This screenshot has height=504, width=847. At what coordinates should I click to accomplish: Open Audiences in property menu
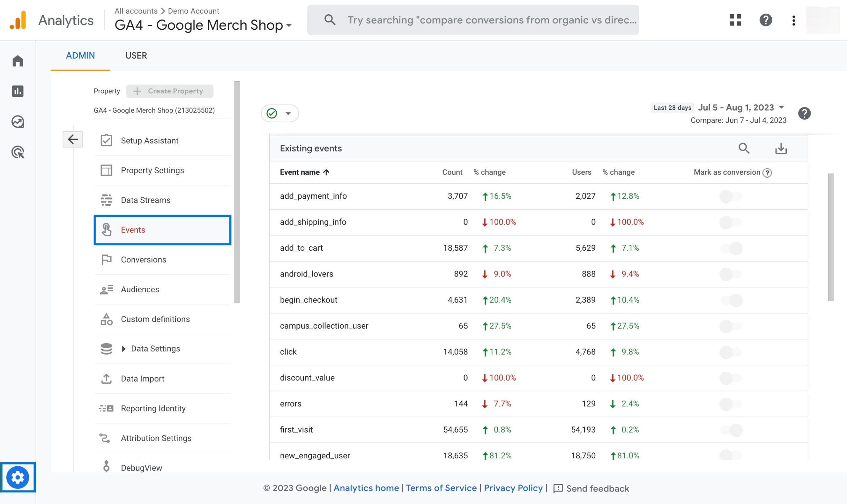coord(162,289)
